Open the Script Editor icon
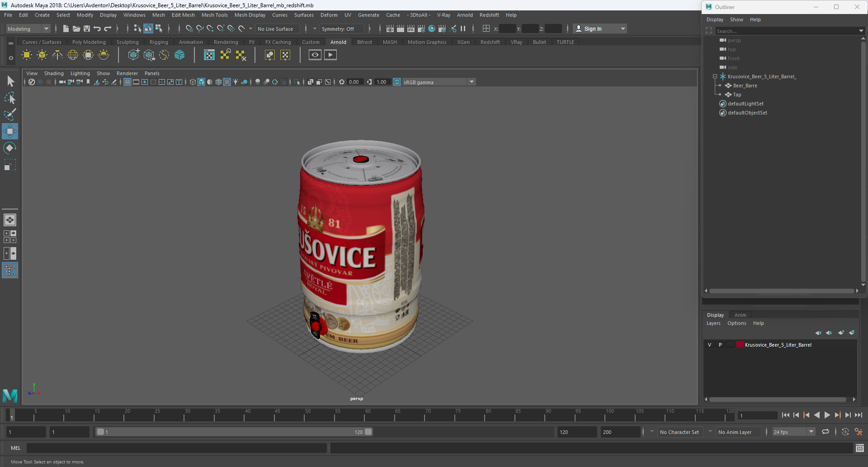This screenshot has height=467, width=868. (860, 448)
